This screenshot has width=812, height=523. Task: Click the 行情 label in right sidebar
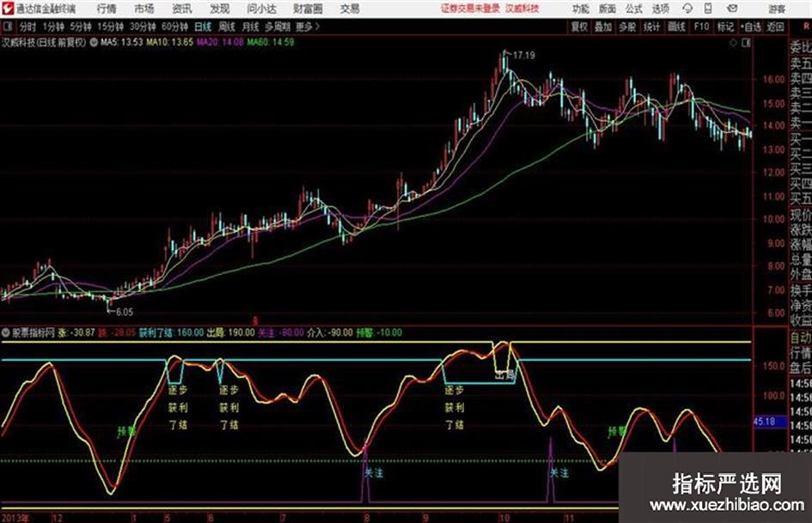[801, 353]
